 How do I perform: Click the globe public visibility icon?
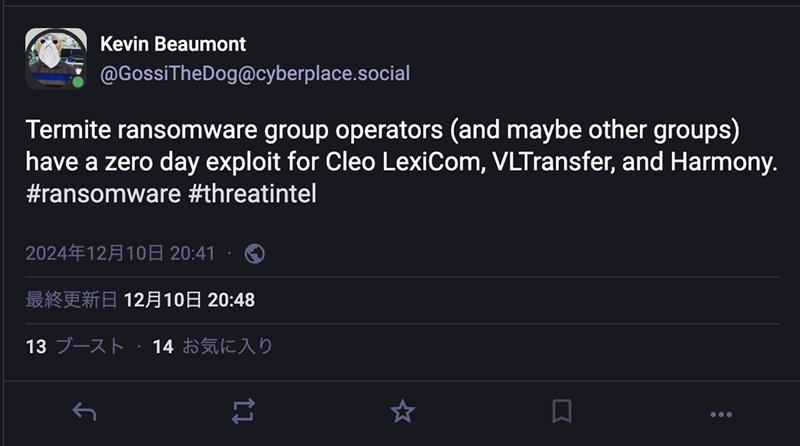255,254
